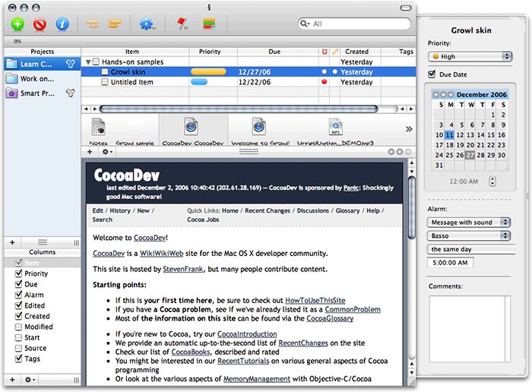
Task: Click the colored labels stack toolbar icon
Action: tap(209, 24)
